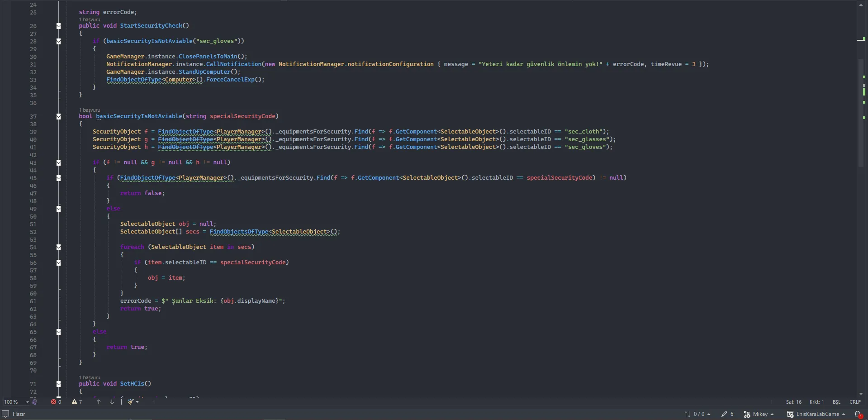The width and height of the screenshot is (868, 420).
Task: Click the StartSecurityCheck method name
Action: pyautogui.click(x=151, y=26)
